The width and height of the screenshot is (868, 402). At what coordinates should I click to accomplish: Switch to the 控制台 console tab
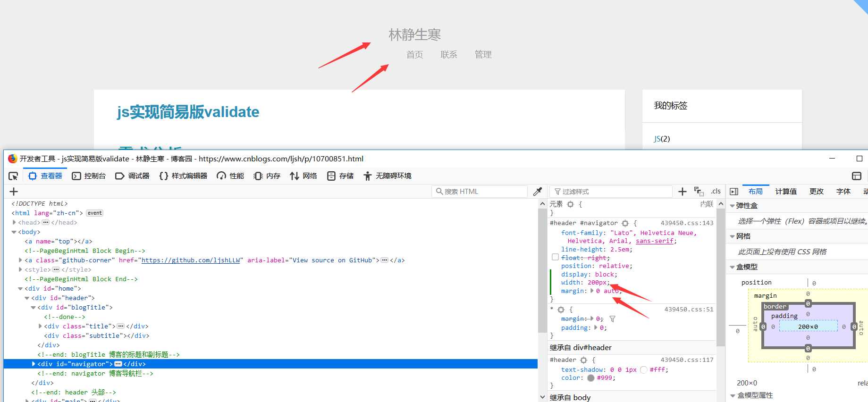89,176
